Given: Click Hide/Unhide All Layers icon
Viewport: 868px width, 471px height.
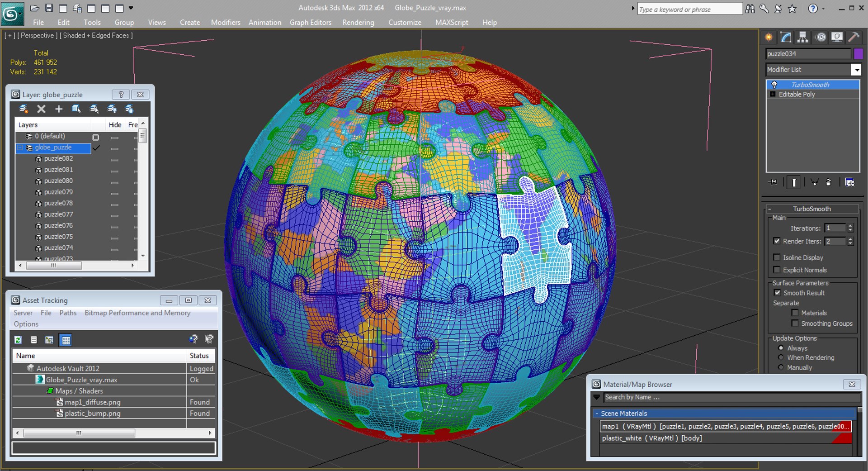Looking at the screenshot, I should (x=112, y=109).
